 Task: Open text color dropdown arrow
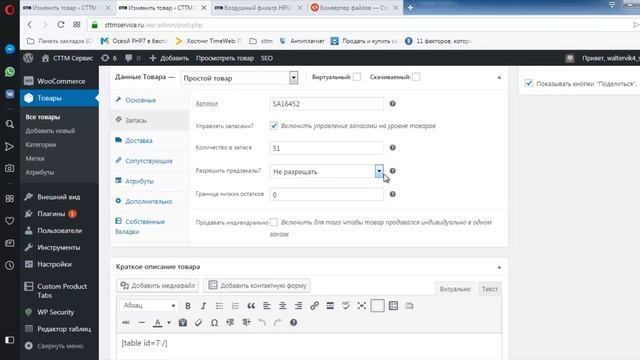pos(169,322)
